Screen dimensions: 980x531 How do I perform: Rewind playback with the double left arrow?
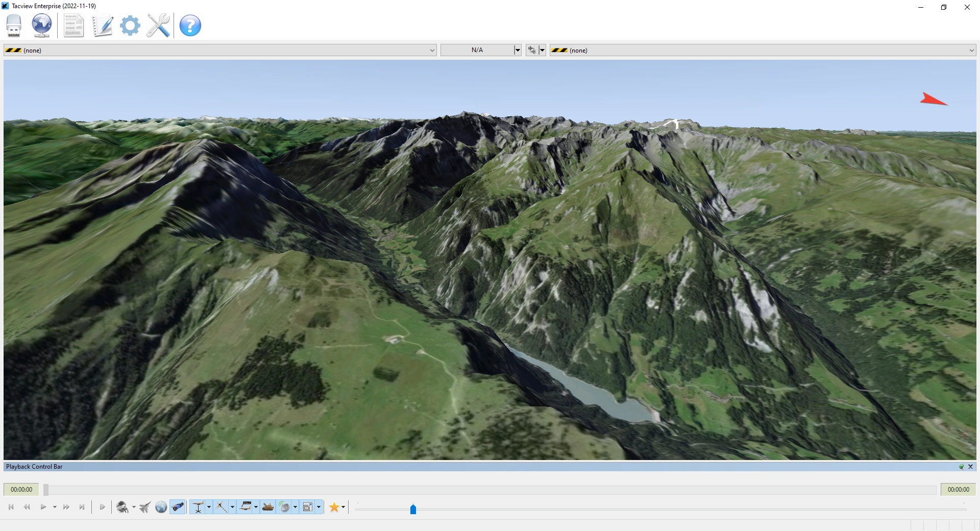(27, 507)
